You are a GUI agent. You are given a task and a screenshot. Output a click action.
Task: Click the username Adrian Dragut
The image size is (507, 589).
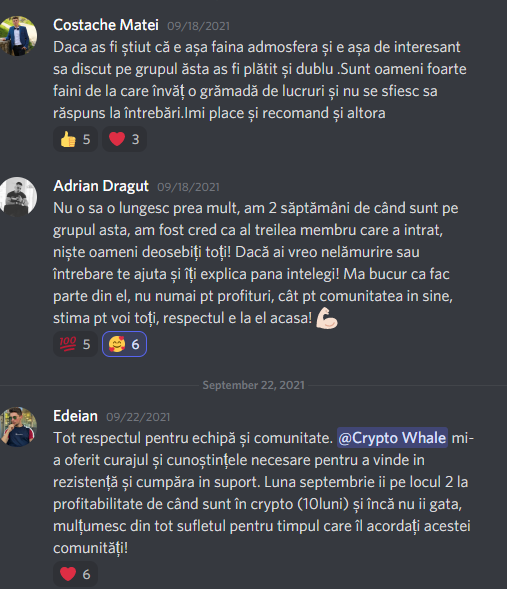pyautogui.click(x=101, y=186)
